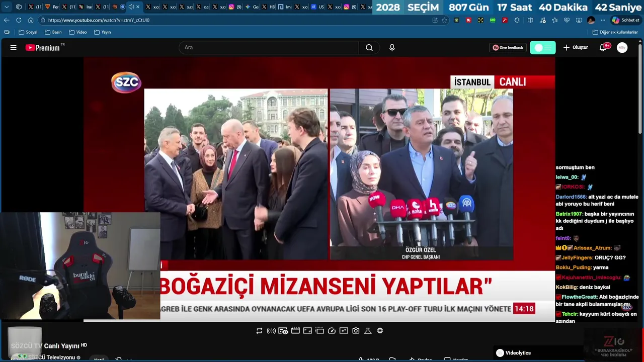
Task: Open the tab search dropdown arrow
Action: click(7, 7)
